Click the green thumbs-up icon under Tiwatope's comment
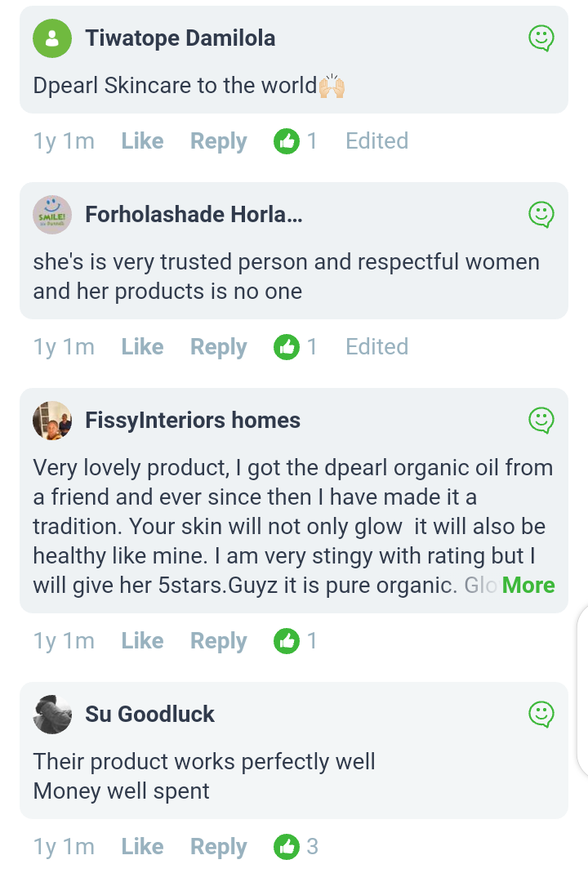Image resolution: width=588 pixels, height=882 pixels. [x=287, y=141]
